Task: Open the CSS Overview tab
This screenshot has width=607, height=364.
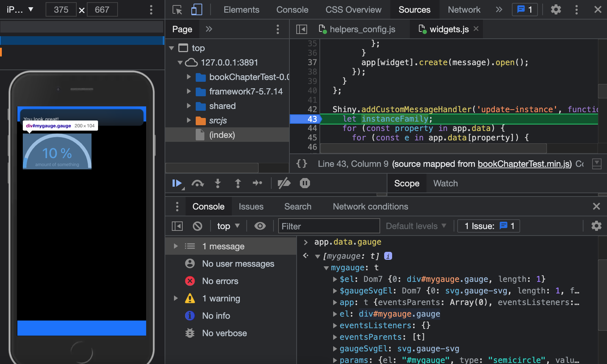Action: point(353,10)
